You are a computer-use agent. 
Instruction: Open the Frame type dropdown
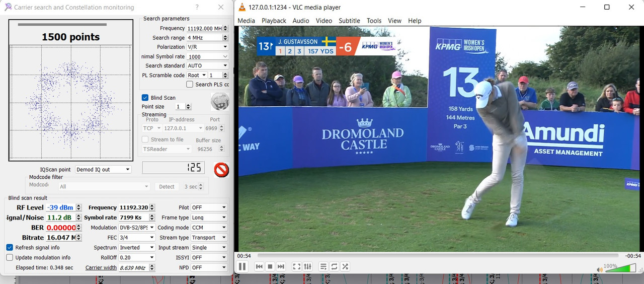209,218
